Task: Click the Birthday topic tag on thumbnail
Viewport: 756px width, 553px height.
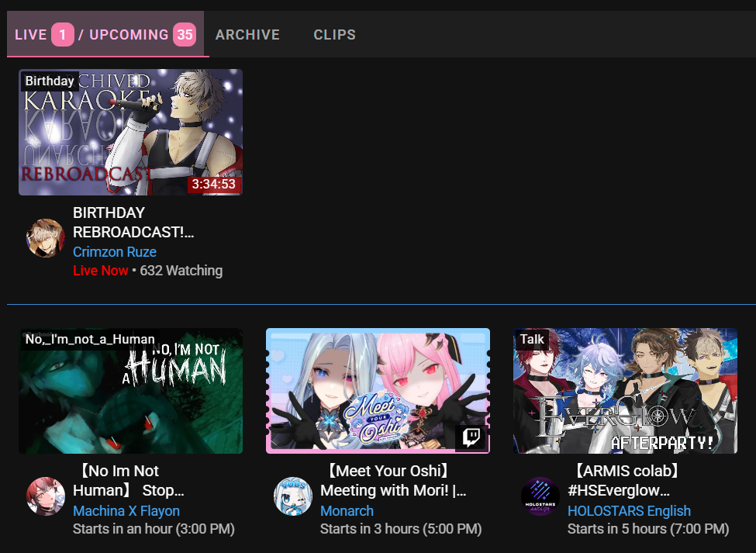Action: pyautogui.click(x=50, y=81)
